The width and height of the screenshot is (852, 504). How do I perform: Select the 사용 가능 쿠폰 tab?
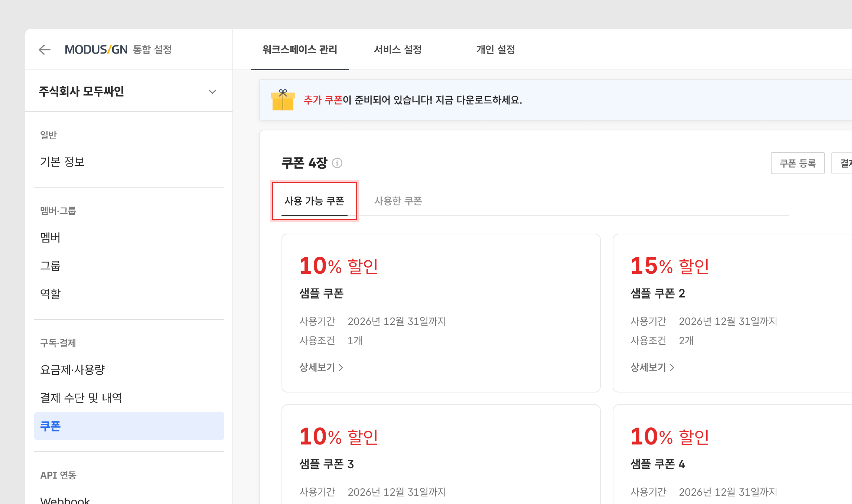click(x=314, y=201)
